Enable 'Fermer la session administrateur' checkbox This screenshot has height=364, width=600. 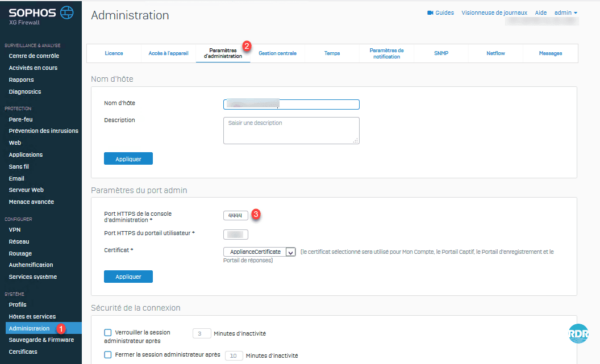[x=108, y=355]
